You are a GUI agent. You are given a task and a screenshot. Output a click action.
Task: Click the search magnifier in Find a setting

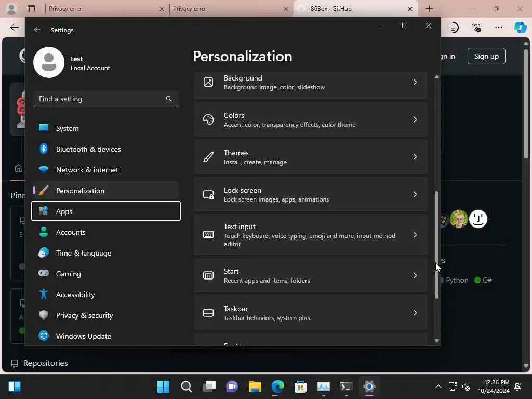coord(169,99)
